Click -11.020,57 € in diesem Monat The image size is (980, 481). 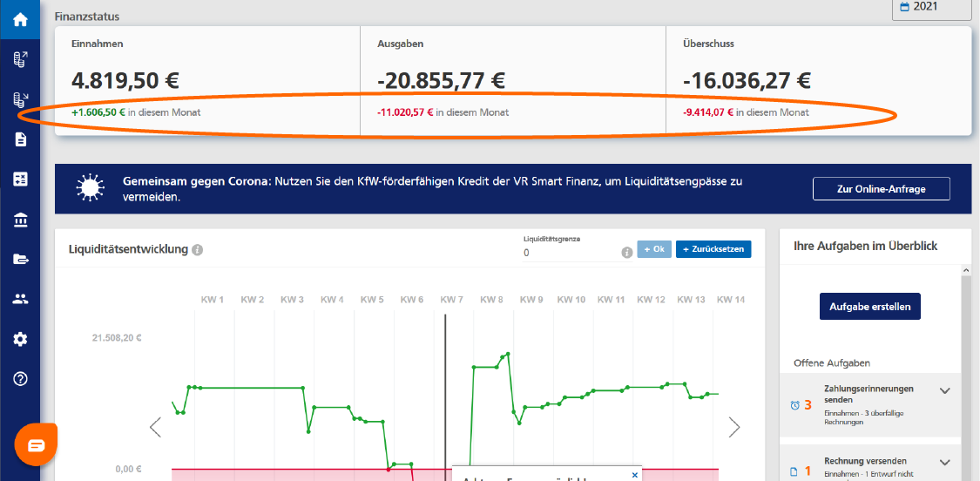[443, 112]
